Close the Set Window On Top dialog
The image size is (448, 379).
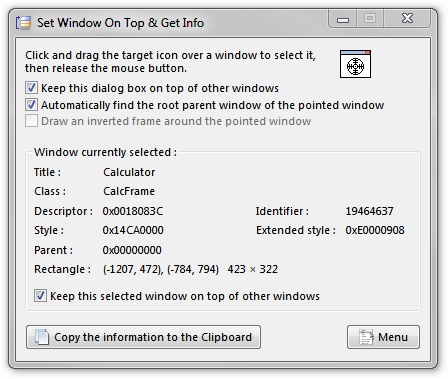click(407, 18)
